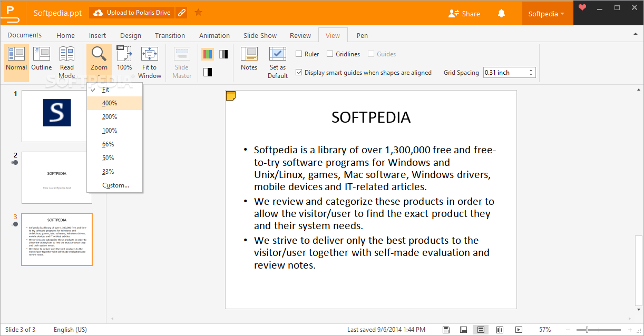
Task: Choose Fit in the zoom menu
Action: [115, 90]
